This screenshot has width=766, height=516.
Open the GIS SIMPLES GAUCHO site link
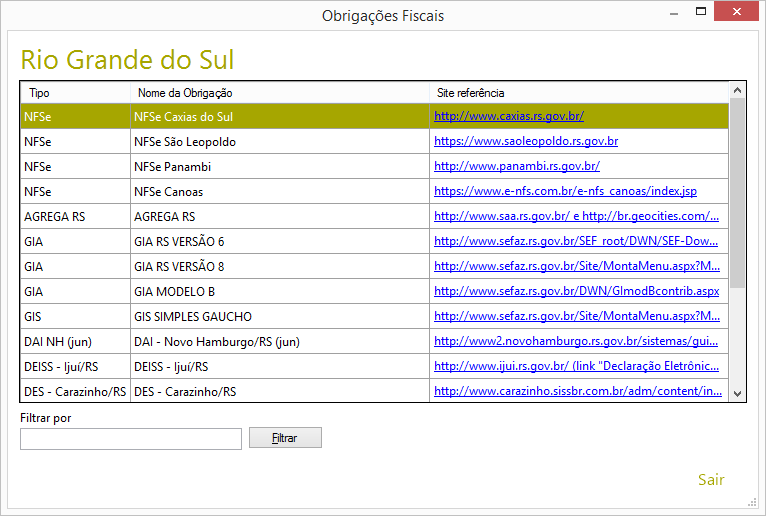pos(577,316)
